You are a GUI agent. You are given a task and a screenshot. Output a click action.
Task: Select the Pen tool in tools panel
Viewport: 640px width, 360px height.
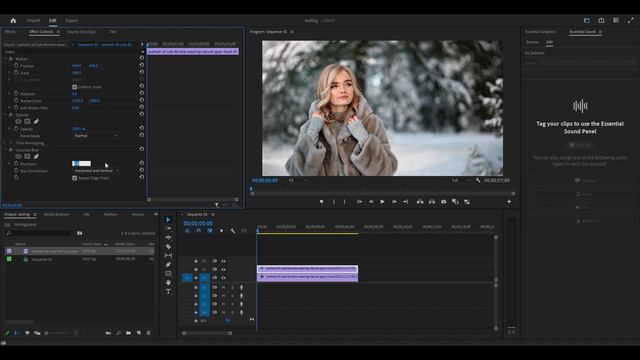168,264
